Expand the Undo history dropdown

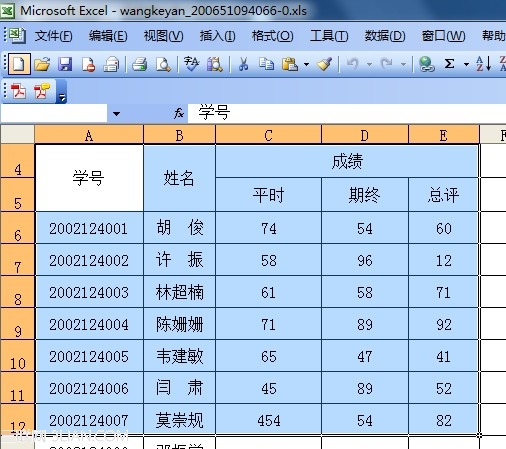(x=369, y=64)
